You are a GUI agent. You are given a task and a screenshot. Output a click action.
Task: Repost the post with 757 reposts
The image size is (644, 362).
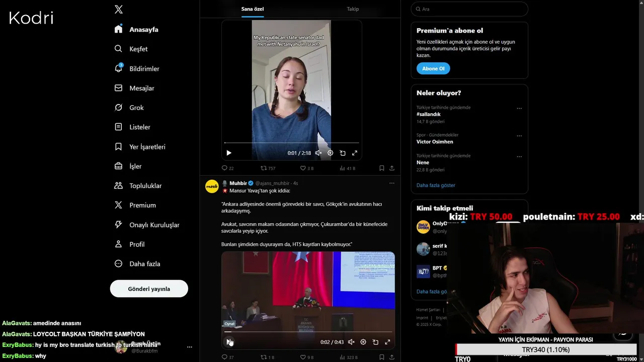pyautogui.click(x=268, y=168)
